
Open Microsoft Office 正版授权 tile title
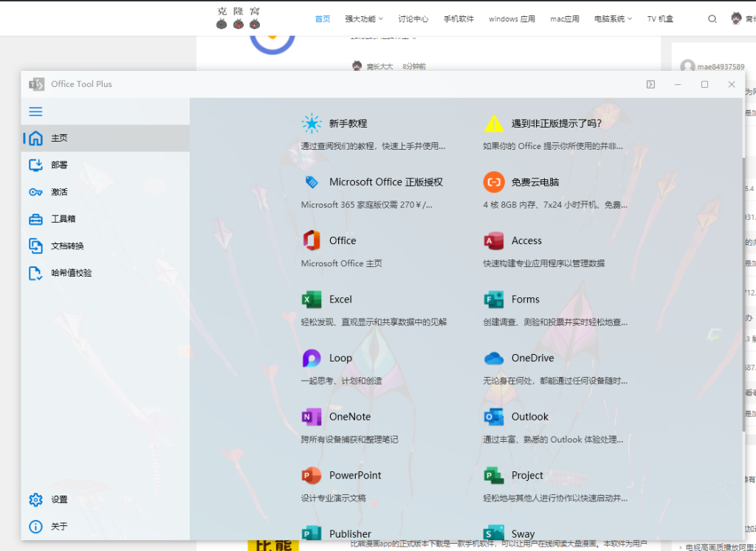click(385, 182)
